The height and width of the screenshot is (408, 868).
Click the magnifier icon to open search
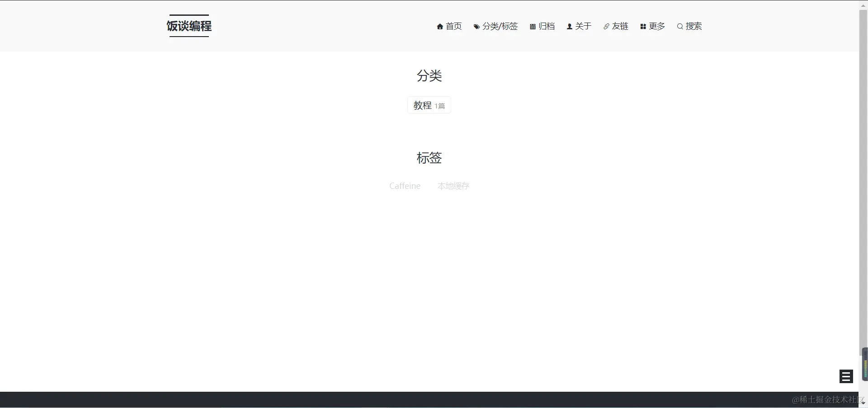[x=680, y=26]
